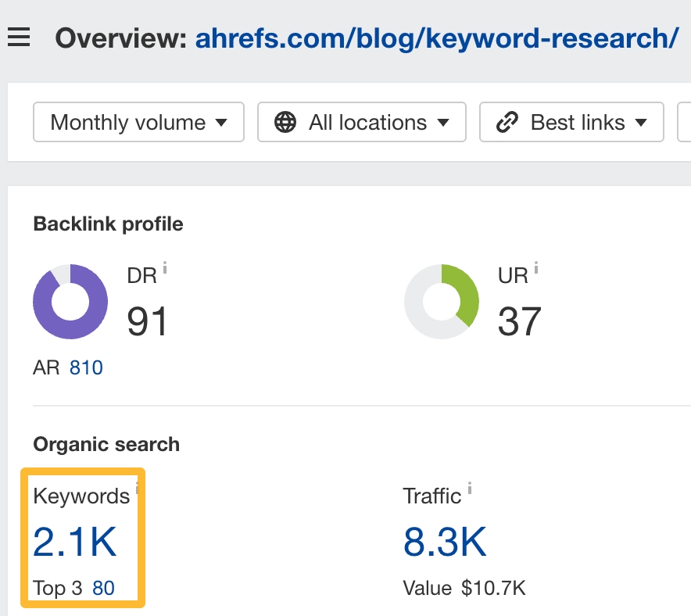Click the 2.1K Keywords metric
The image size is (691, 616).
tap(74, 541)
